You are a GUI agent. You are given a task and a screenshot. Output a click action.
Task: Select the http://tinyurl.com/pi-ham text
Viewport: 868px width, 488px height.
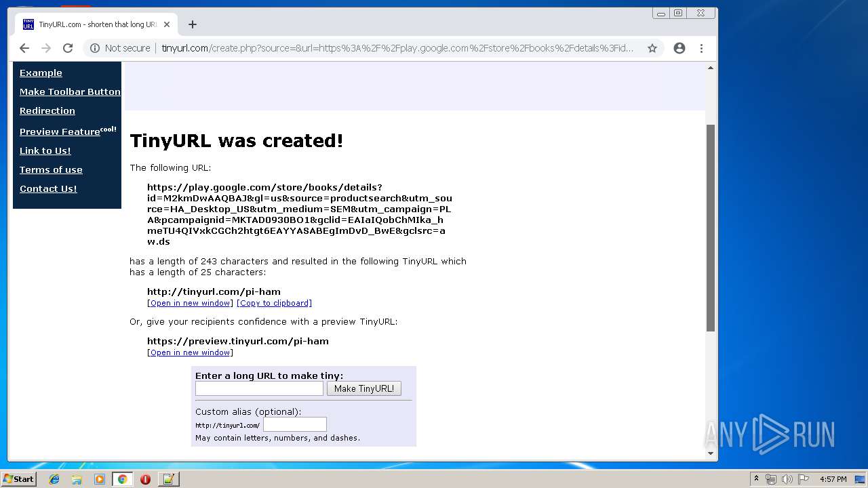214,291
